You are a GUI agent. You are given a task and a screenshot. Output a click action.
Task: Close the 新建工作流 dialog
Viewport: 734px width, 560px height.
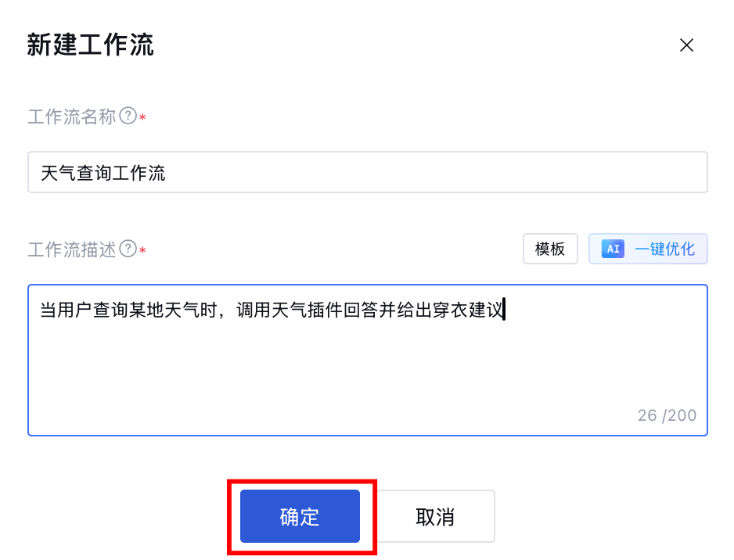[686, 45]
